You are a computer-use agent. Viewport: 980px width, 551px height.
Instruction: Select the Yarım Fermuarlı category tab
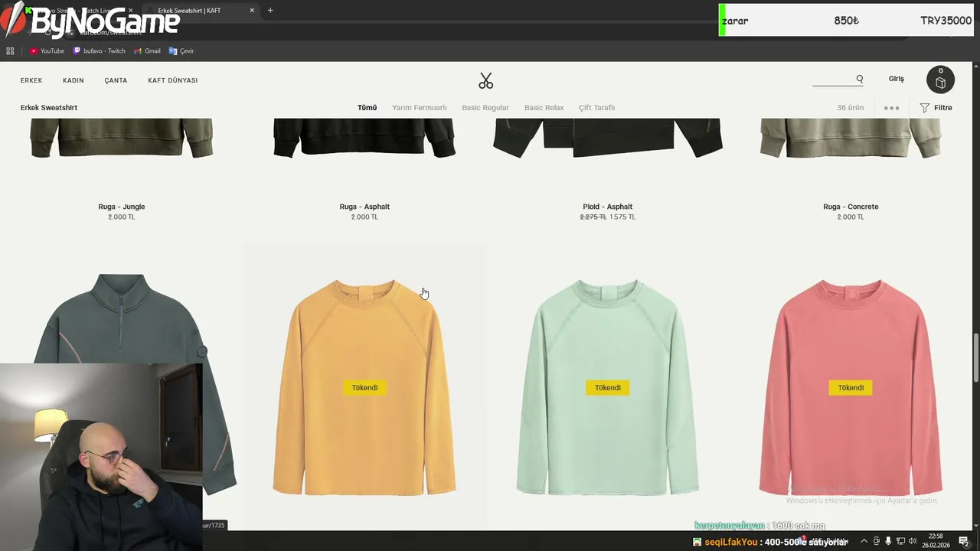click(420, 108)
